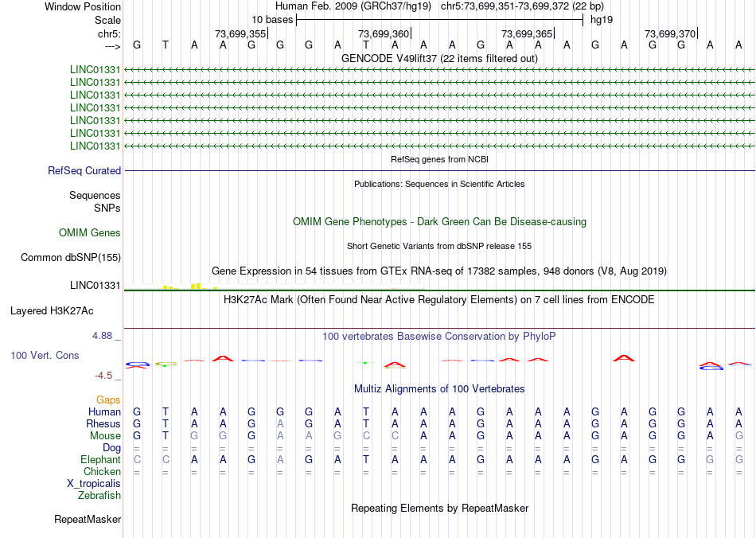Click the Sequences subtrack label
This screenshot has width=756, height=538.
point(95,195)
